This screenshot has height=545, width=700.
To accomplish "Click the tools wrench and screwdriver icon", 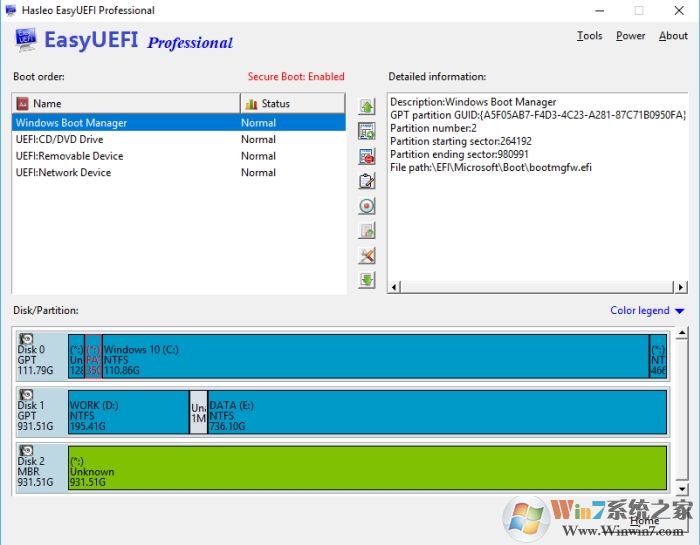I will pyautogui.click(x=367, y=255).
